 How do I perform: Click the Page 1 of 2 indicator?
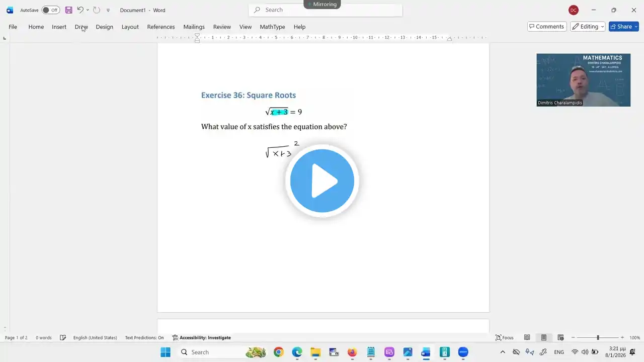tap(16, 338)
